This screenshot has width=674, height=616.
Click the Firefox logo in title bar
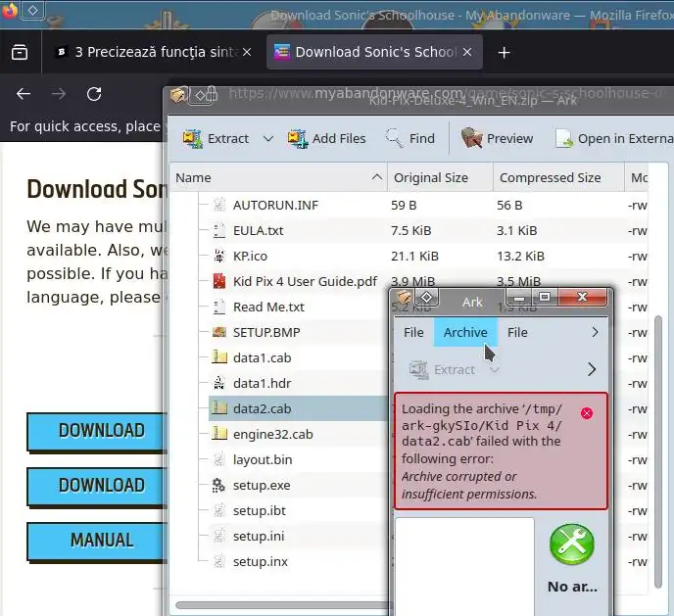(10, 11)
